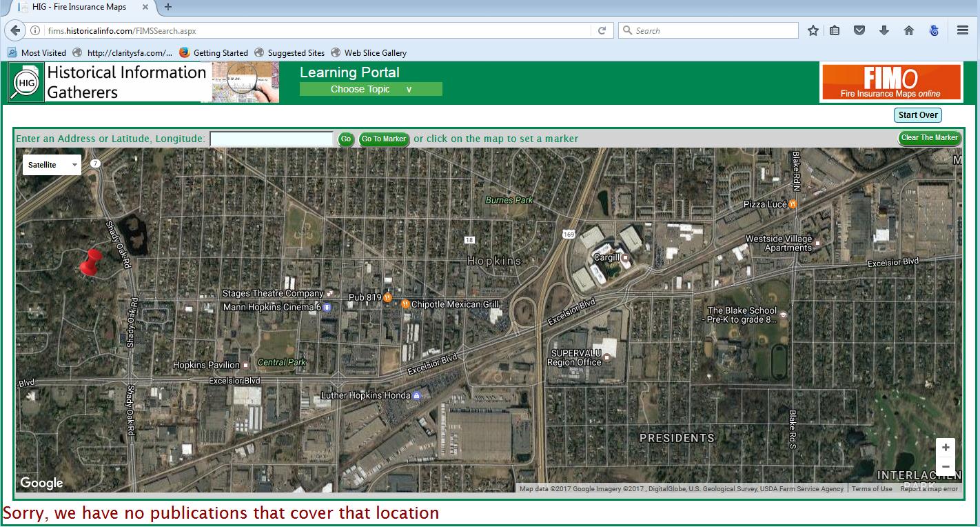Click Learning Portal heading

349,72
